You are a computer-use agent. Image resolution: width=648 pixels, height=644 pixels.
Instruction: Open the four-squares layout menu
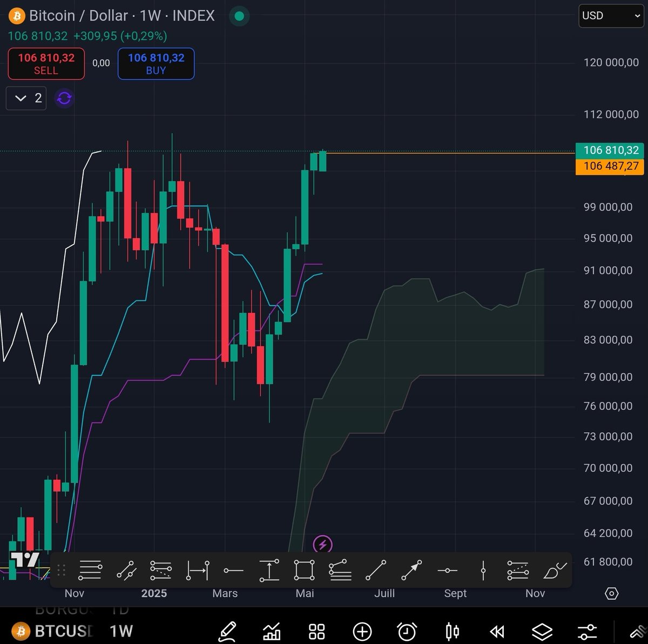tap(316, 631)
